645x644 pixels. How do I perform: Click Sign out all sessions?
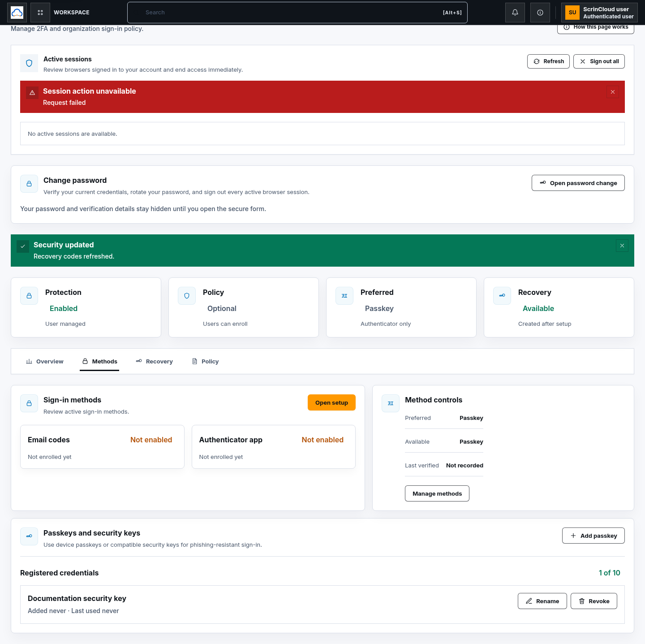[x=599, y=61]
